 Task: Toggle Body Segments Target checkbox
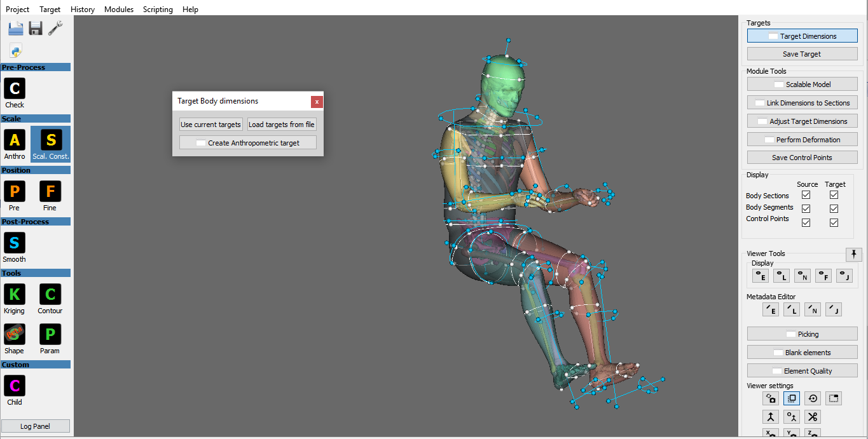click(834, 209)
